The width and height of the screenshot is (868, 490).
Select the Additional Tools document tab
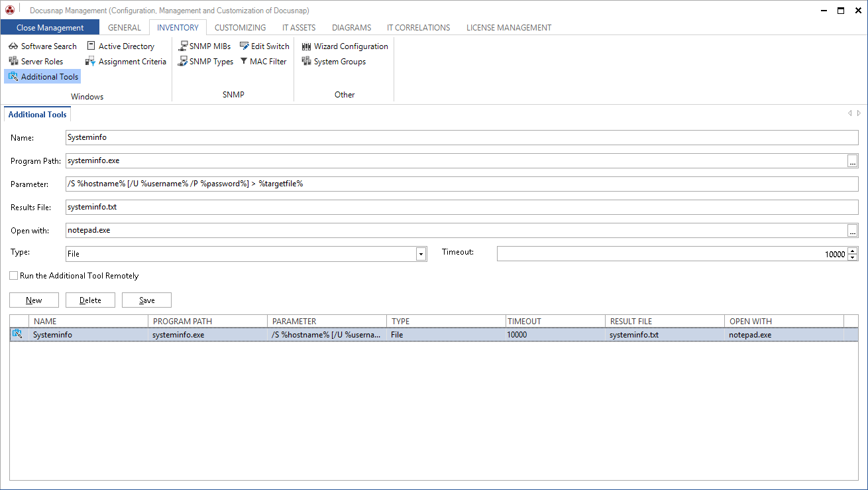(38, 115)
